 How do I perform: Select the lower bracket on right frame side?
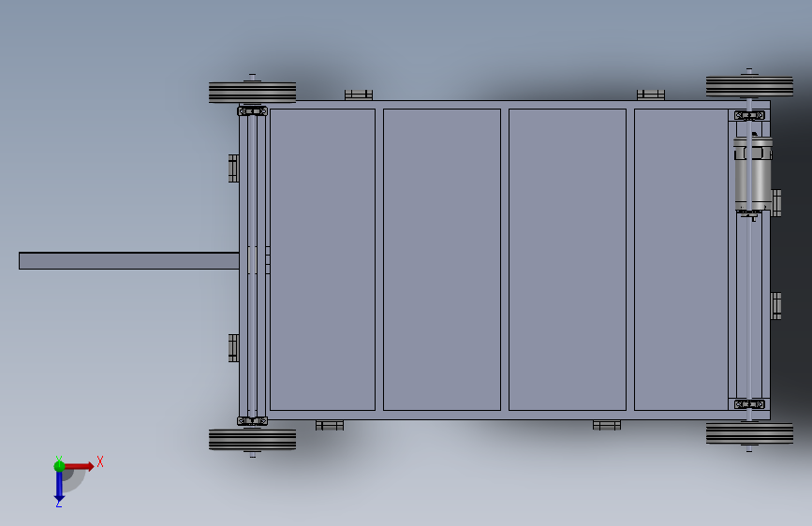pyautogui.click(x=775, y=306)
